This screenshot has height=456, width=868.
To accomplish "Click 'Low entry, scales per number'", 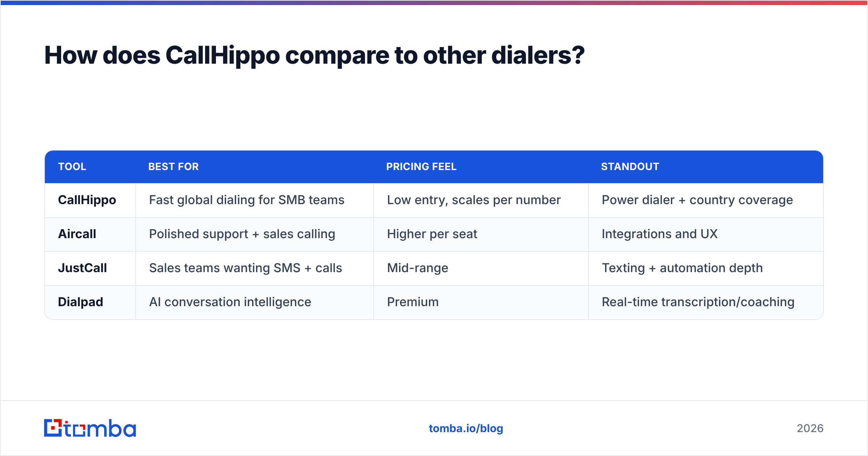I will (474, 200).
